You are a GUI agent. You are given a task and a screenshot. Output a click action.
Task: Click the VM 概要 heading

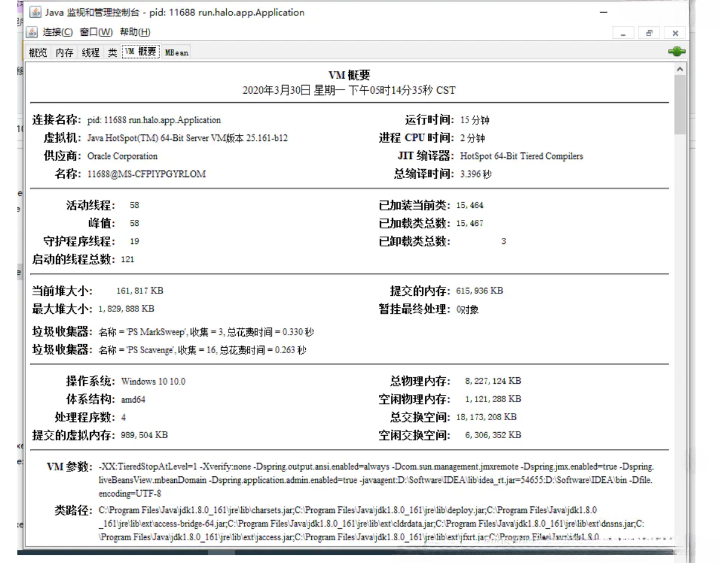tap(349, 75)
